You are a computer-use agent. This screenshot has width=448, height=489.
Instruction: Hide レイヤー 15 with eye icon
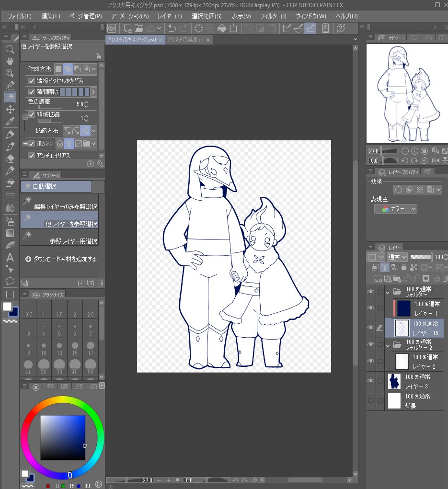371,328
